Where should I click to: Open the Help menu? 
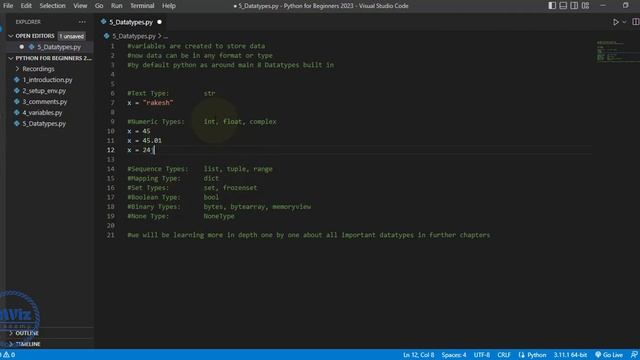pyautogui.click(x=169, y=6)
